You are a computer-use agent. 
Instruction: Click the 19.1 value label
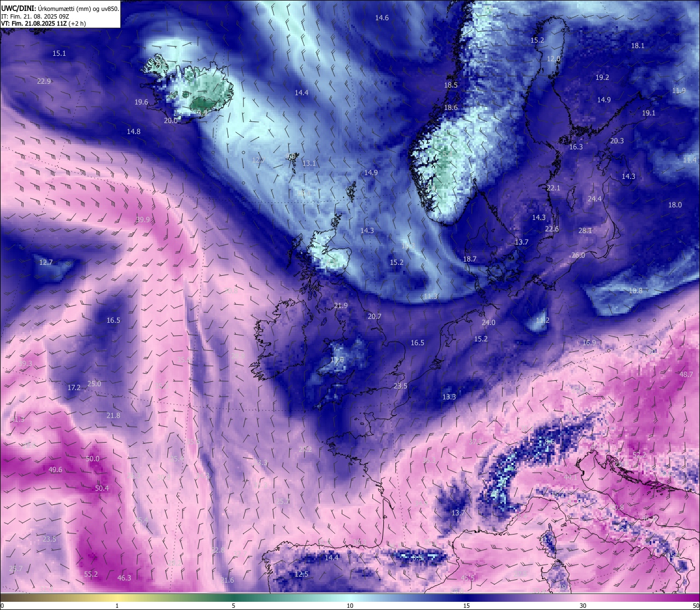(649, 113)
